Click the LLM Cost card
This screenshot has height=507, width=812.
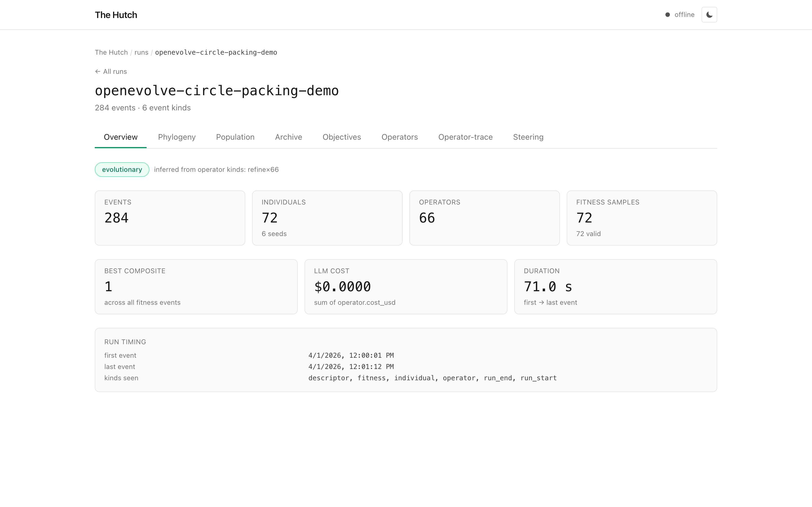[406, 287]
